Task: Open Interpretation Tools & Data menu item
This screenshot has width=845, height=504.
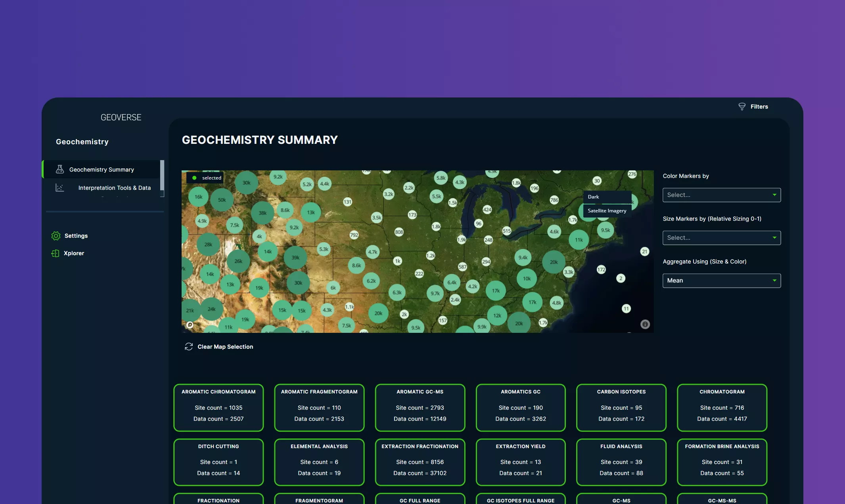Action: pyautogui.click(x=114, y=188)
